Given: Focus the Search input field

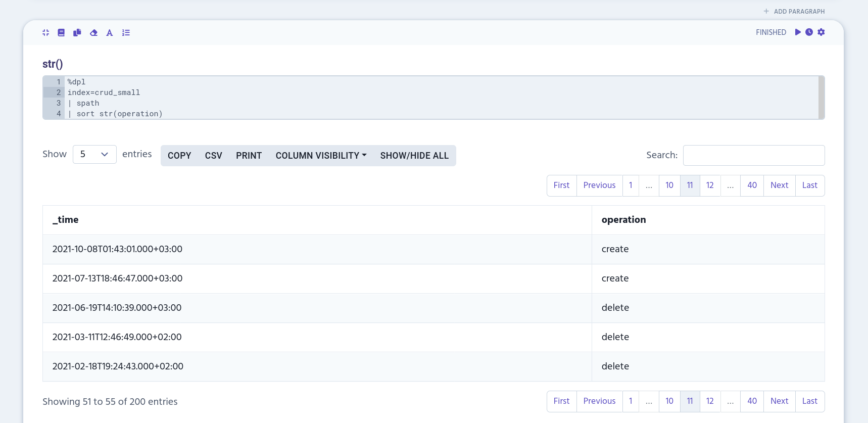Looking at the screenshot, I should click(754, 155).
